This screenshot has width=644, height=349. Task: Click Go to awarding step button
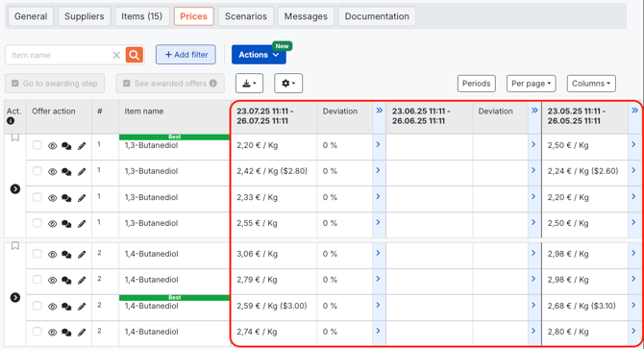[55, 84]
